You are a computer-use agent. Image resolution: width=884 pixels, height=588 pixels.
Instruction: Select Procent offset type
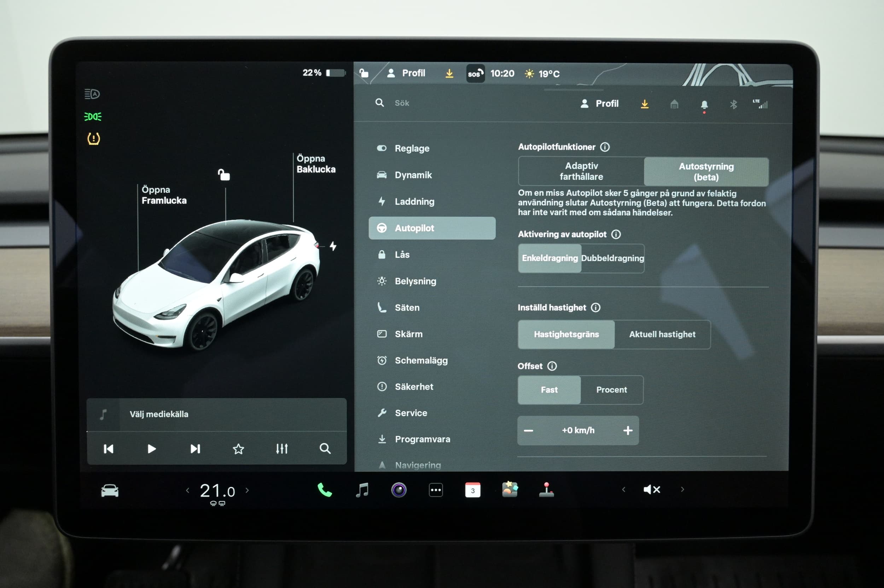[611, 390]
